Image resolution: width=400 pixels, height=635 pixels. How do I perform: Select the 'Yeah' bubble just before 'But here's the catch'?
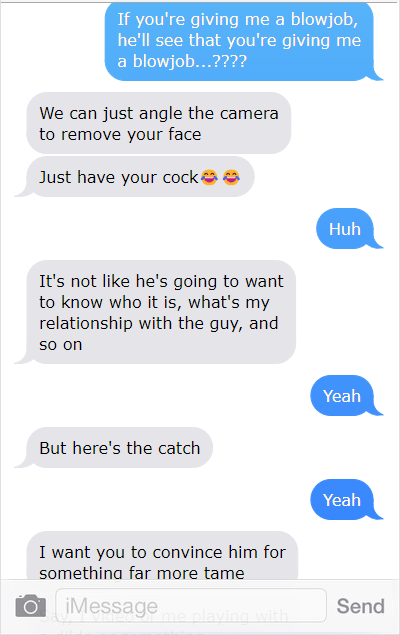(x=346, y=395)
